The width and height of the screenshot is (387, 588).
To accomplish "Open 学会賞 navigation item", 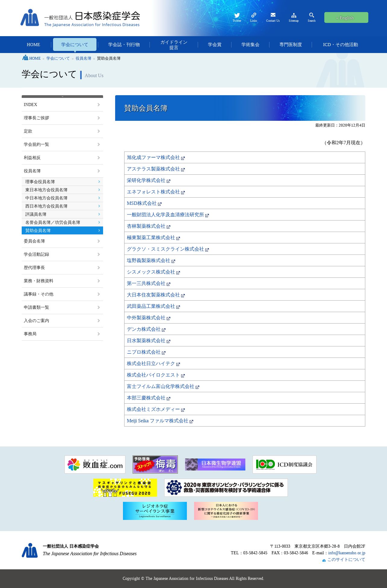I will (x=215, y=45).
